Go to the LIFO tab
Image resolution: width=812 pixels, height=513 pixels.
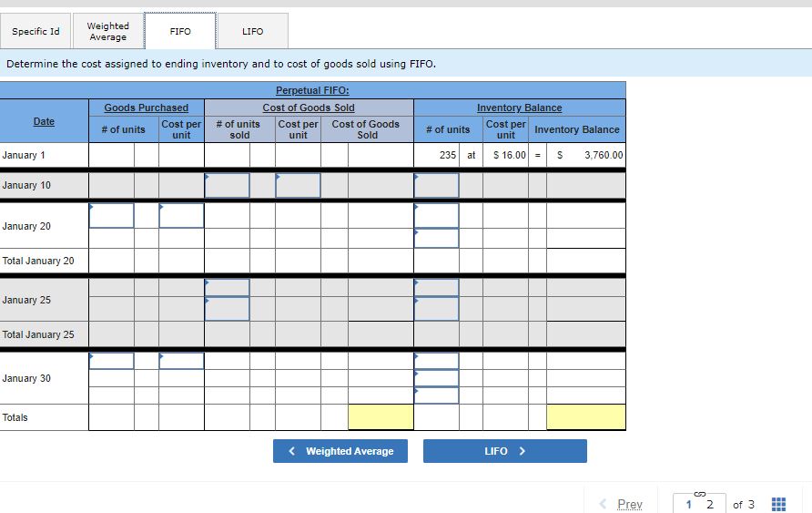click(253, 31)
